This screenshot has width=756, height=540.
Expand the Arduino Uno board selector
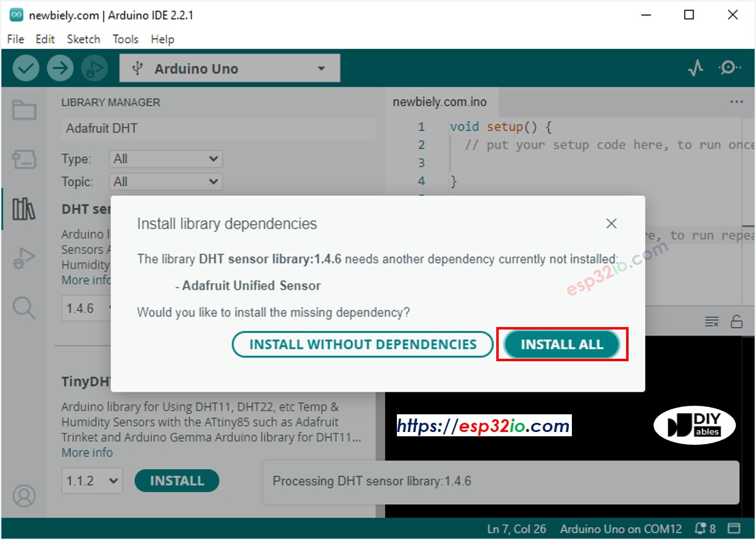(229, 69)
